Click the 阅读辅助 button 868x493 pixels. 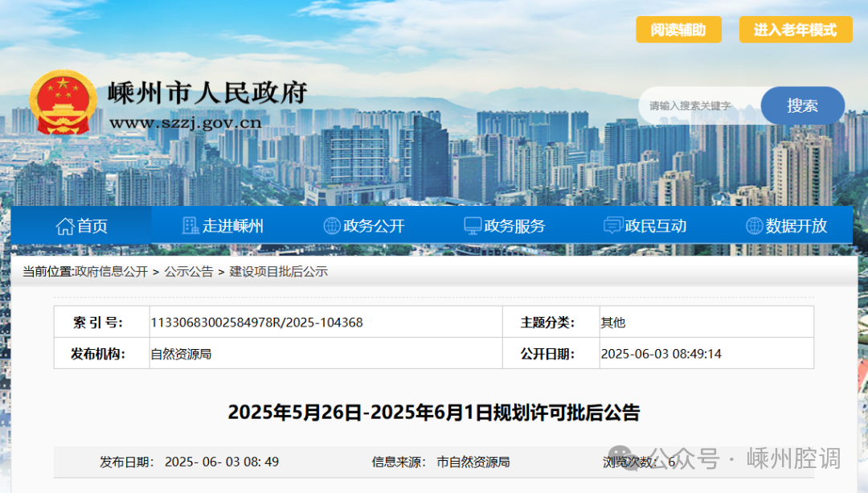click(x=678, y=30)
